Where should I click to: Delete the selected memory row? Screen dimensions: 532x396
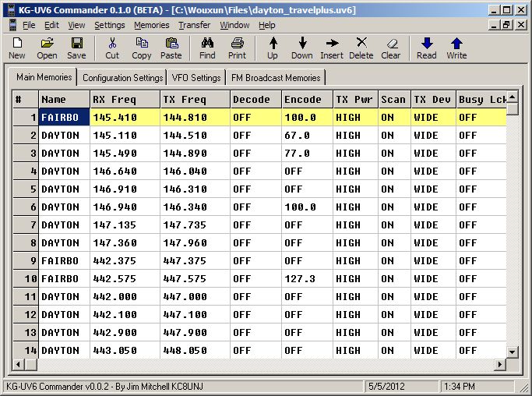tap(361, 48)
